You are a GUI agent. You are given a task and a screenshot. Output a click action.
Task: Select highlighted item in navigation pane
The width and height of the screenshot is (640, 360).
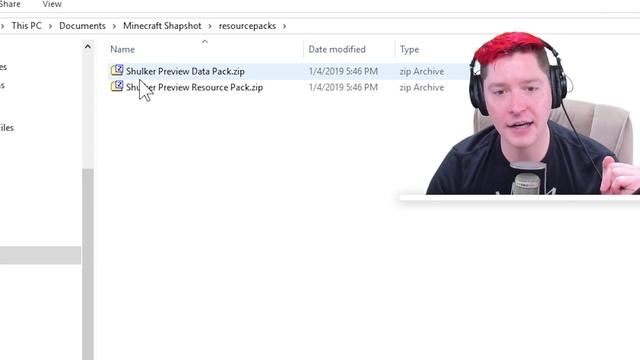click(x=40, y=255)
